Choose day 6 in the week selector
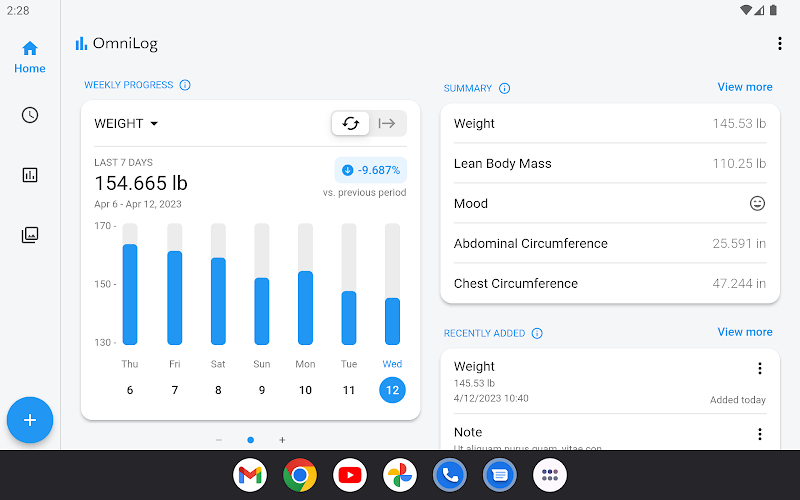This screenshot has width=800, height=500. [x=130, y=390]
